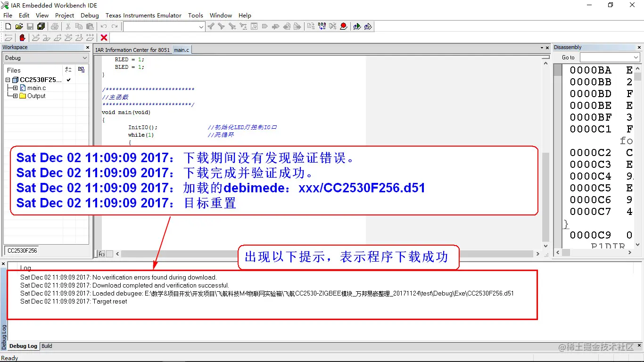Open the Project menu
The image size is (644, 362).
65,15
